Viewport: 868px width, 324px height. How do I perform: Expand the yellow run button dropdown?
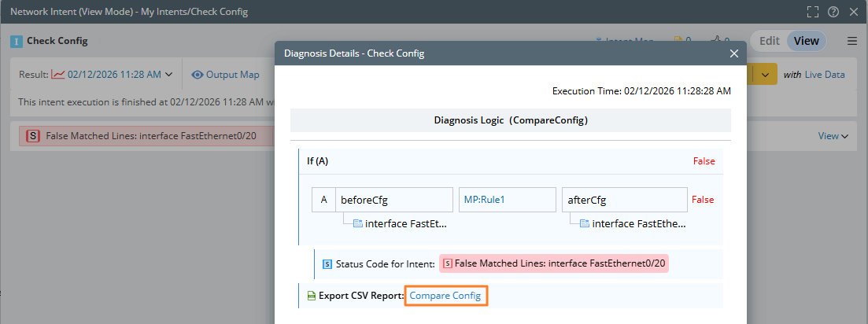[x=766, y=75]
